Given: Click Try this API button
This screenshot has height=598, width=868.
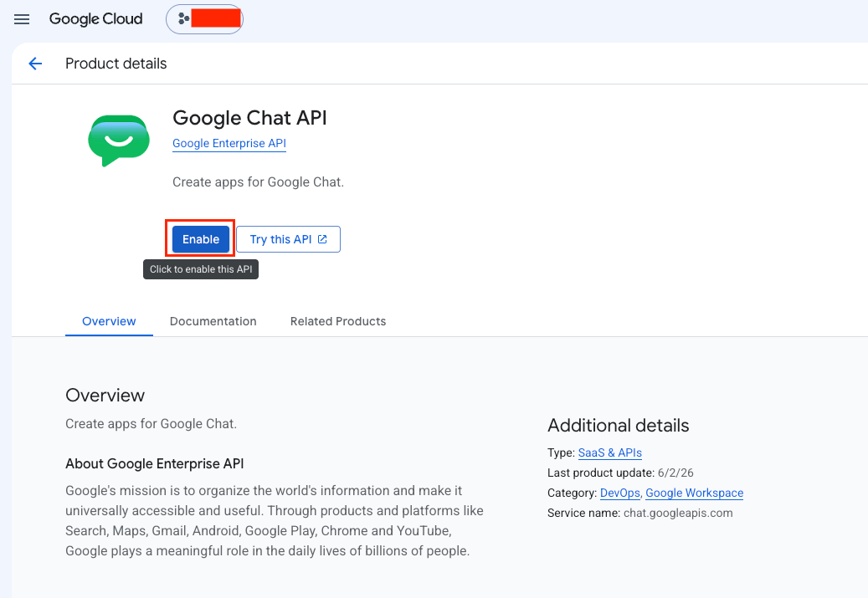Looking at the screenshot, I should [x=289, y=239].
